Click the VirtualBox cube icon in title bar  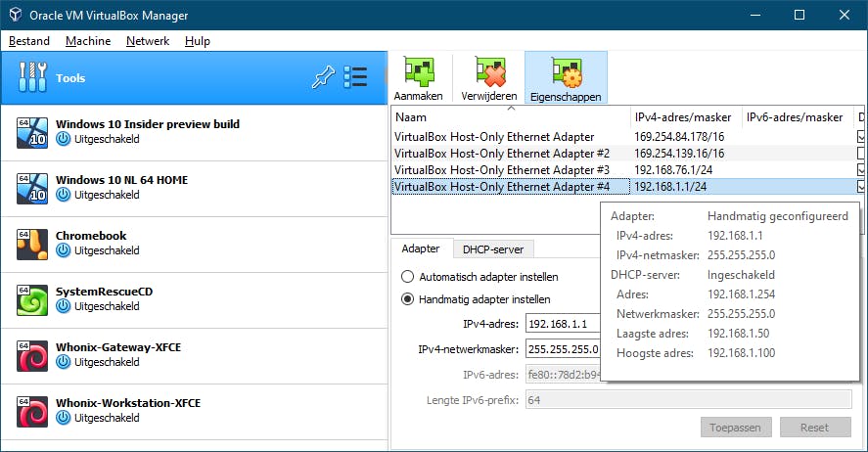16,15
